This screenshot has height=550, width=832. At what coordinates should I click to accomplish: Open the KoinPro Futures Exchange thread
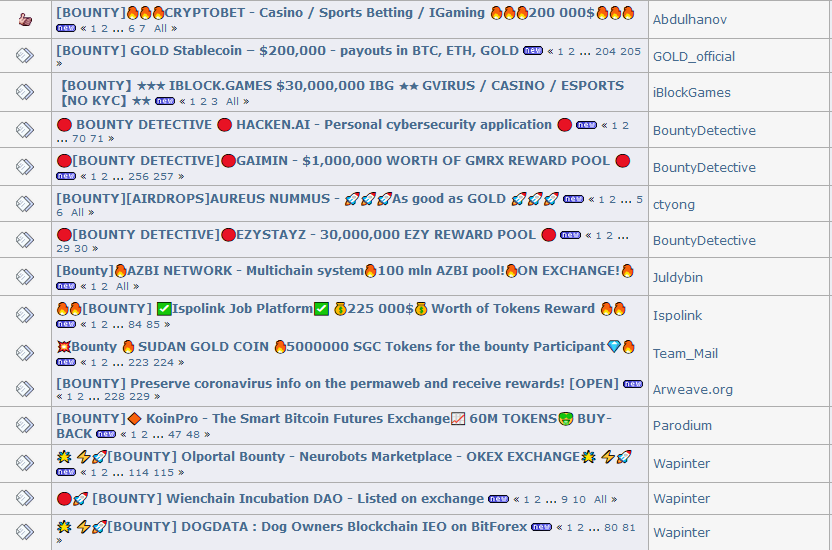334,426
